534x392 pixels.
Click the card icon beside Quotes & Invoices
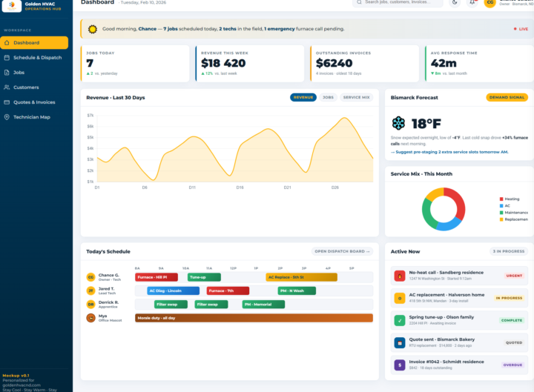click(x=7, y=102)
